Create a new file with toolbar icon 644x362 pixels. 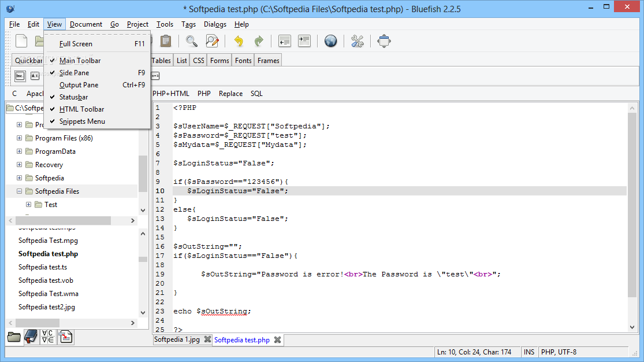(21, 41)
